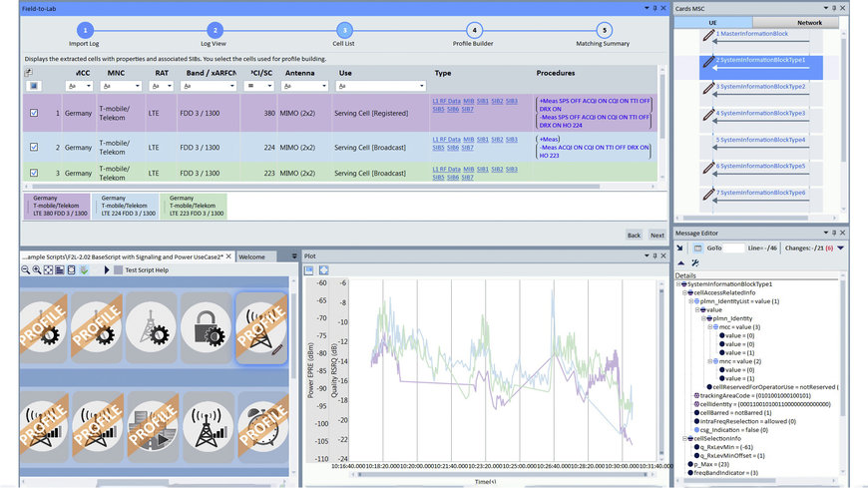This screenshot has width=868, height=488.
Task: Select the city buildings profile card
Action: [152, 426]
